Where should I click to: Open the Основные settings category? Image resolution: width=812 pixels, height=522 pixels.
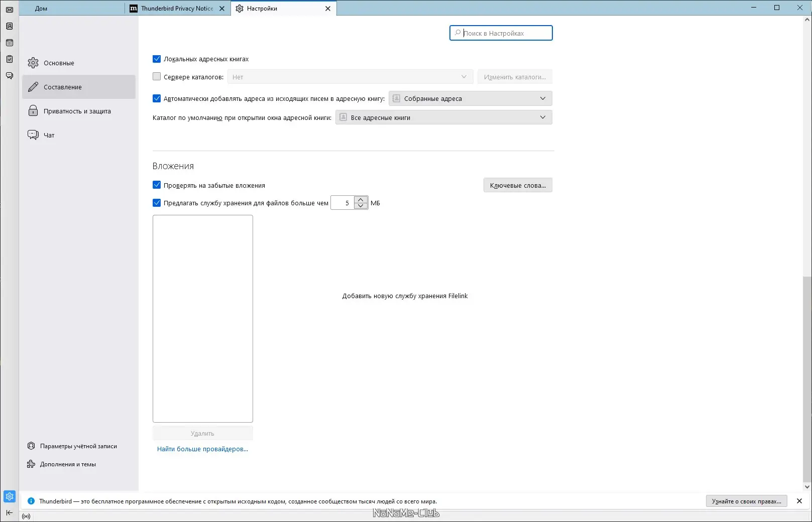79,63
